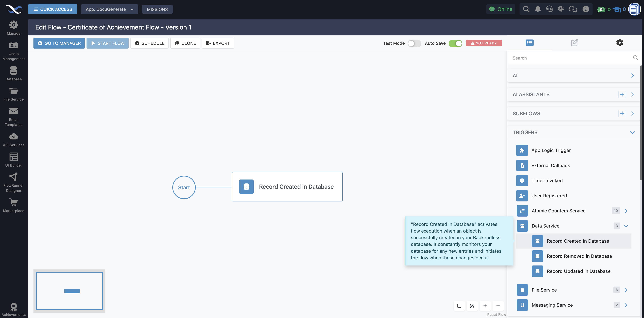Switch to the blocks list tab

[529, 42]
